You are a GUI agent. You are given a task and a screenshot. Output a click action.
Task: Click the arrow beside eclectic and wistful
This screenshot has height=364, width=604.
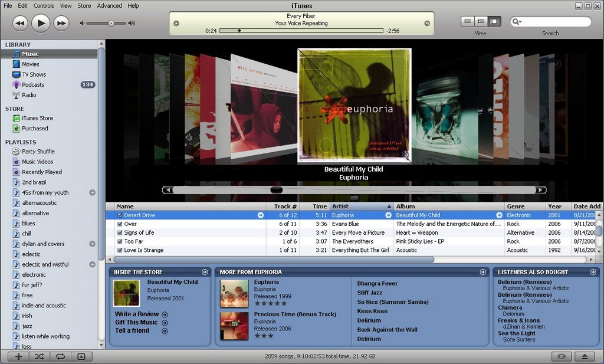click(x=92, y=264)
